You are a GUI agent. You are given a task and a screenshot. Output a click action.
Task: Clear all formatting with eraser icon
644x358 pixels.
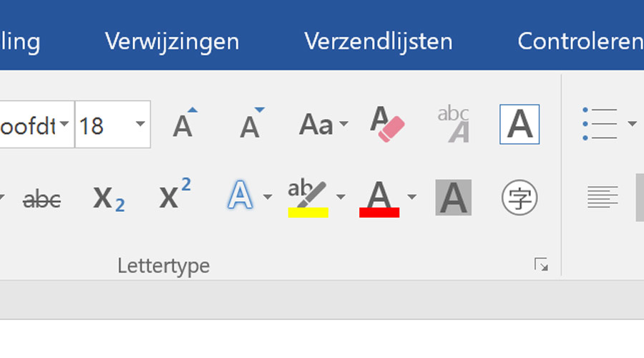click(x=387, y=124)
